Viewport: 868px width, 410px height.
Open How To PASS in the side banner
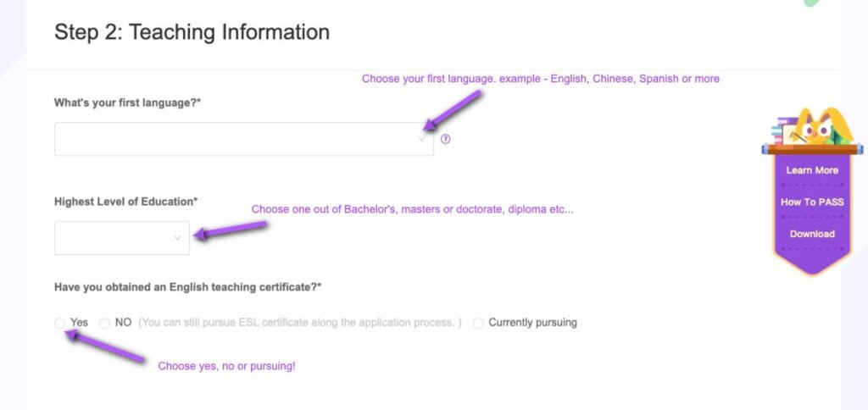pos(811,202)
